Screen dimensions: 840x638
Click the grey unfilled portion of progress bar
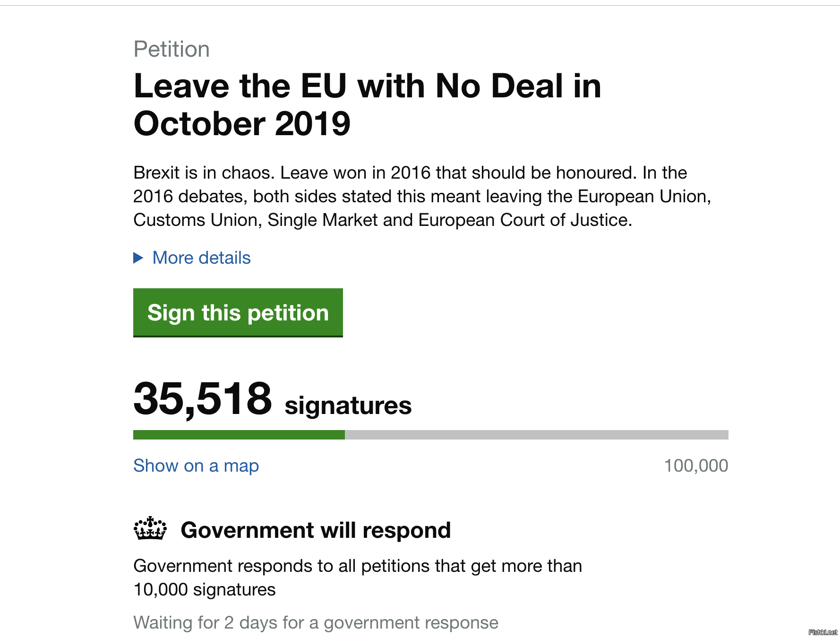click(x=537, y=435)
